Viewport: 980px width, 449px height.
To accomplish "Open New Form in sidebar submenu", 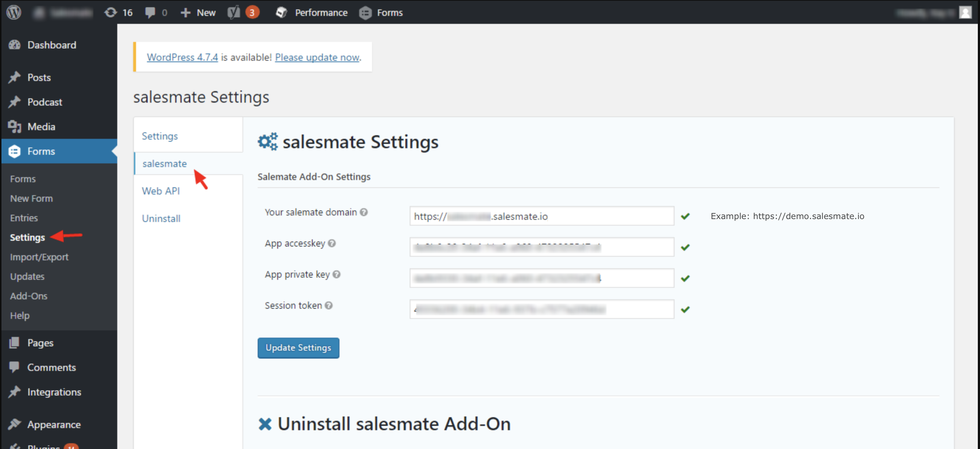I will click(31, 198).
